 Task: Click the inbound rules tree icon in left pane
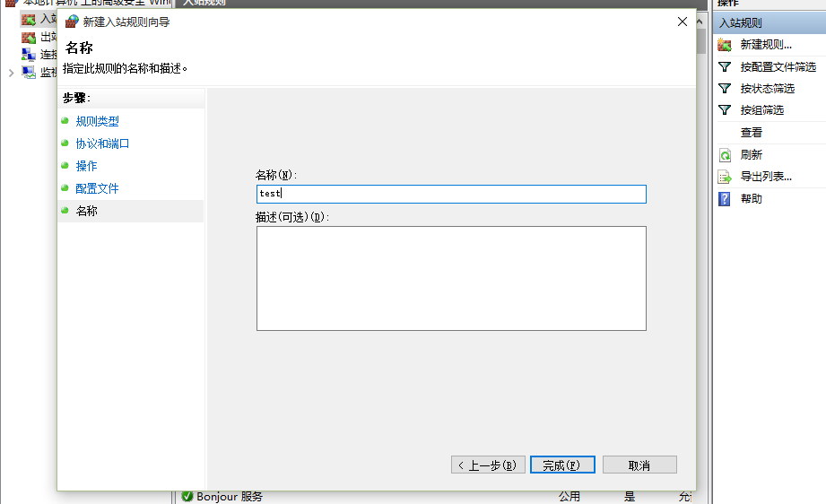29,20
